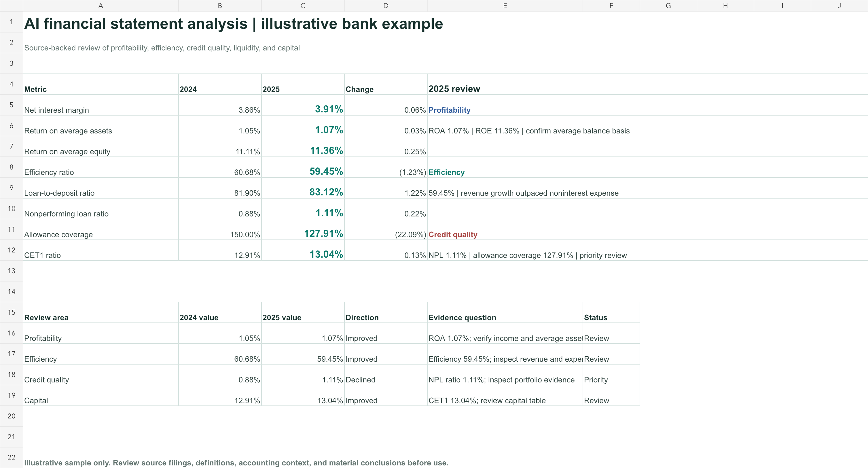Image resolution: width=868 pixels, height=468 pixels.
Task: Select the '2025 review' header cell
Action: [647, 84]
